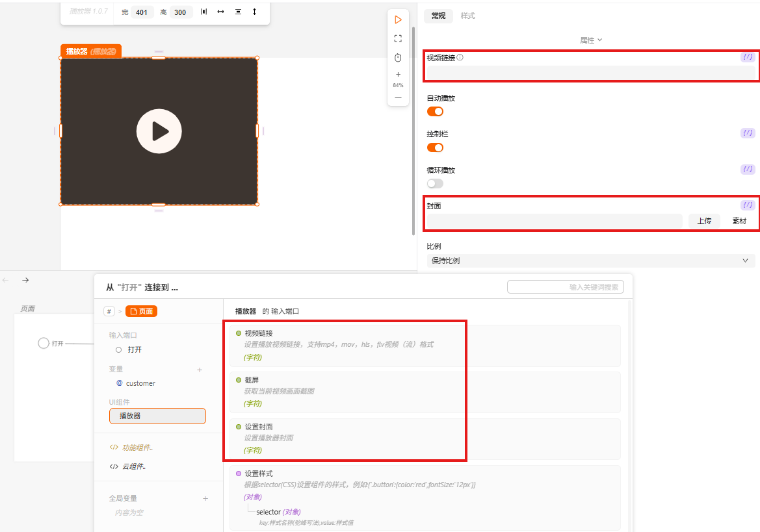Click the zoom out minus icon

coord(398,97)
